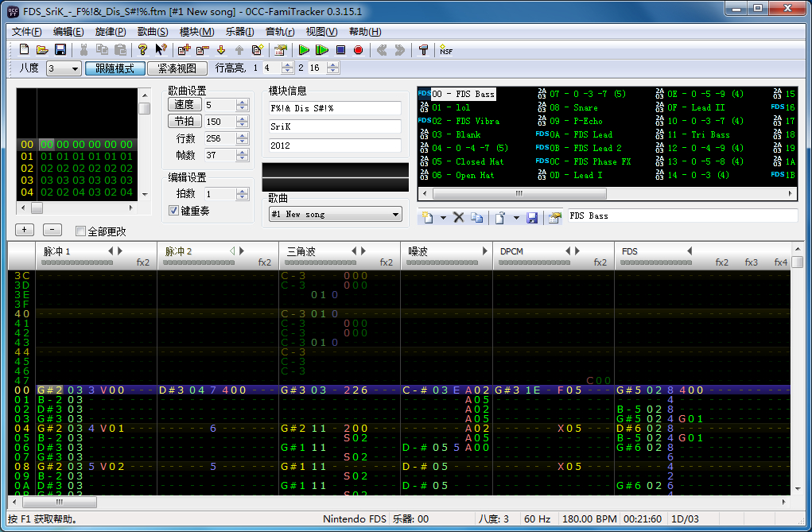Viewport: 812px width, 532px height.
Task: Add effect column on 脉冲 1 channel
Action: click(x=120, y=250)
